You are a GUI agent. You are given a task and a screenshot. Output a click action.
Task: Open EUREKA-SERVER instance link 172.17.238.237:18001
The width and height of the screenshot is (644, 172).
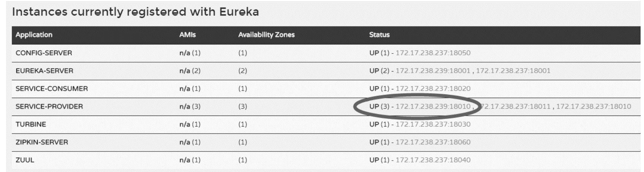[x=513, y=70]
